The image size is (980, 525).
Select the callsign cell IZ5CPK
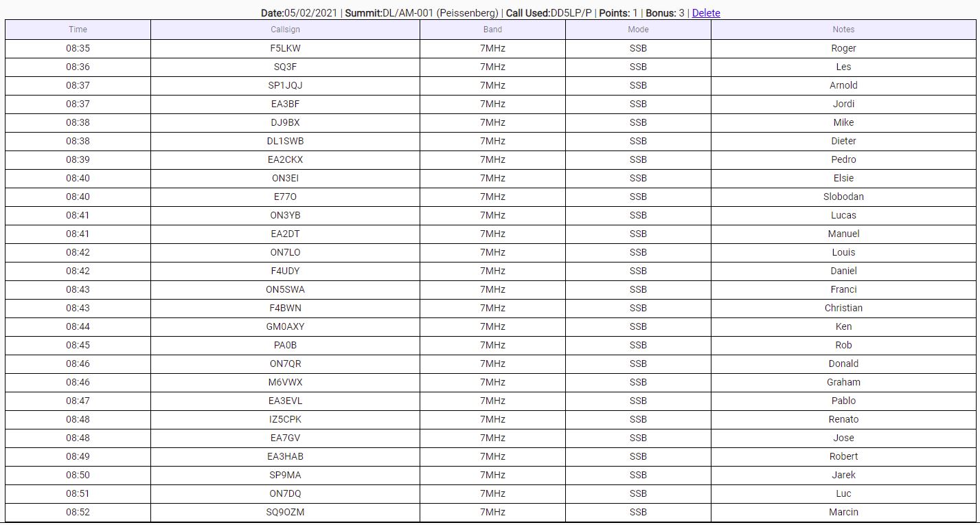285,420
